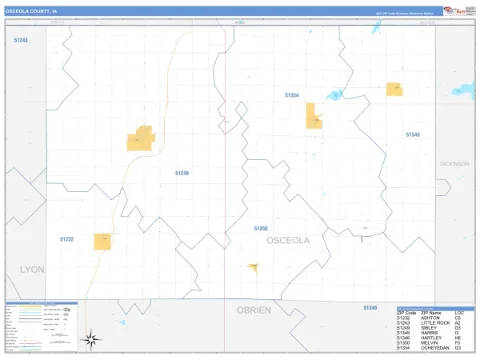Click the OCHEYEDAN row in the ZIP index
The height and width of the screenshot is (360, 480).
[430, 348]
